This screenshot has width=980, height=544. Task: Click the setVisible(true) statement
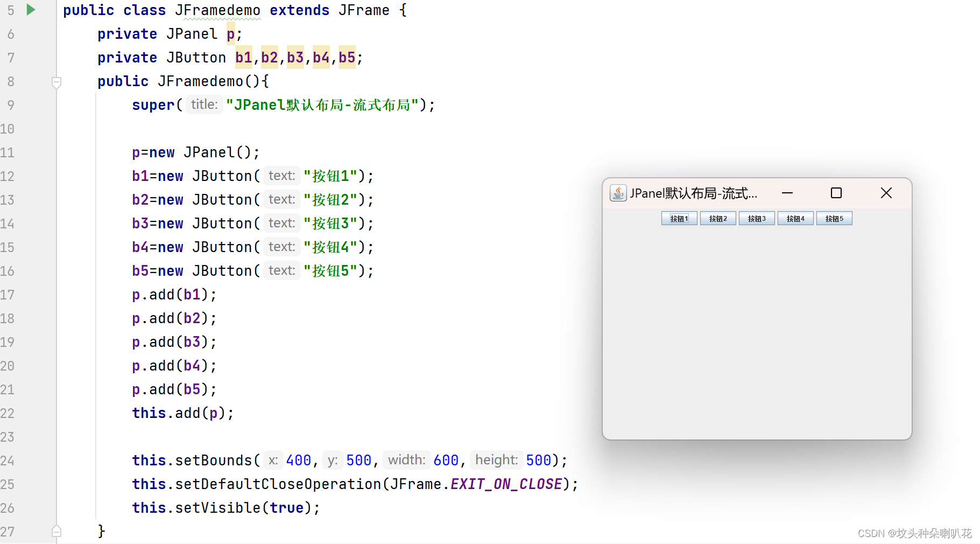226,508
